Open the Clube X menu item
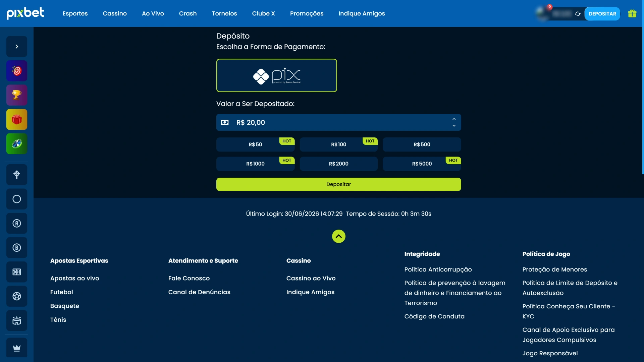 263,13
